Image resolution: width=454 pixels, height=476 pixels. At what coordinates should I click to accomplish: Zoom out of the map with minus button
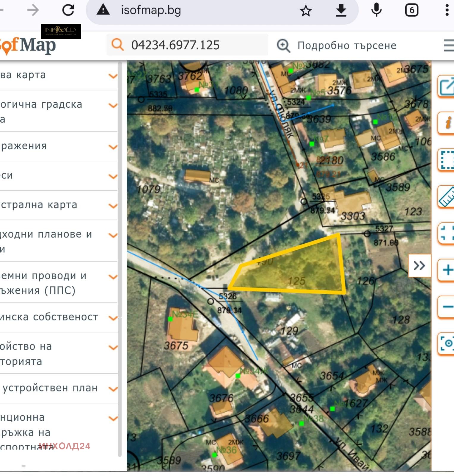coord(447,307)
